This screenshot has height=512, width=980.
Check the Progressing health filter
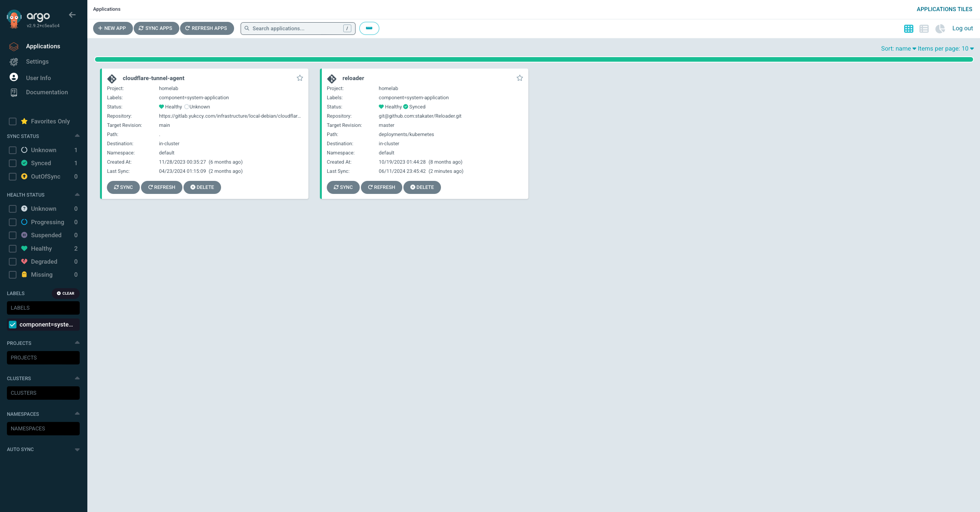pos(13,222)
